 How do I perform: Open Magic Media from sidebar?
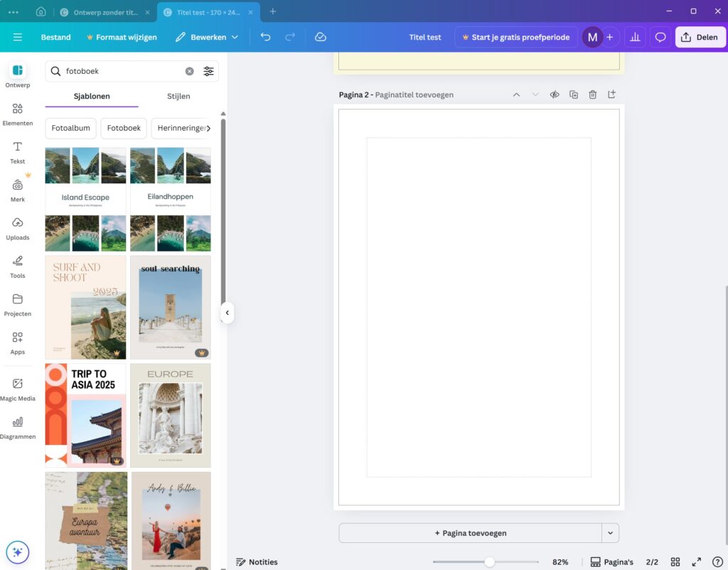[18, 389]
